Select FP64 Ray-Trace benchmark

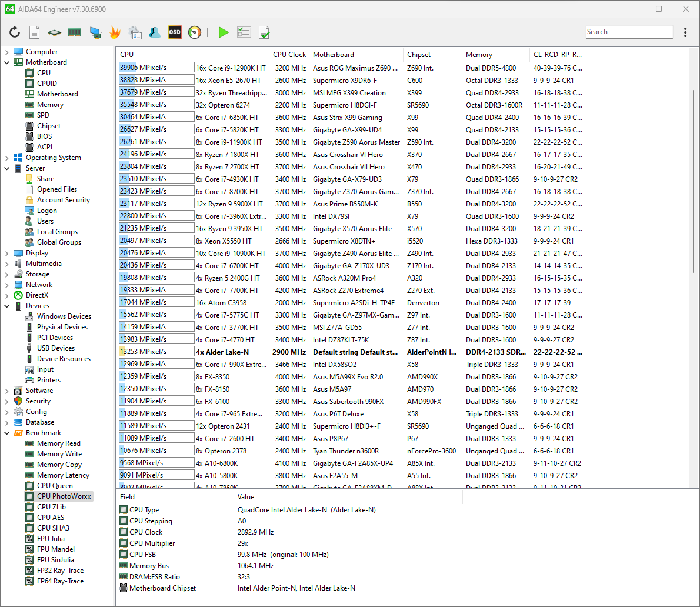click(x=60, y=581)
